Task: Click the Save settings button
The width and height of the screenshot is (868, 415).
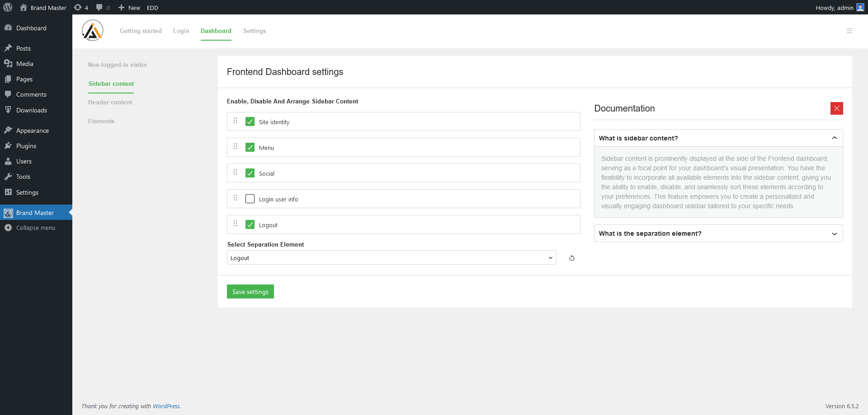Action: 250,291
